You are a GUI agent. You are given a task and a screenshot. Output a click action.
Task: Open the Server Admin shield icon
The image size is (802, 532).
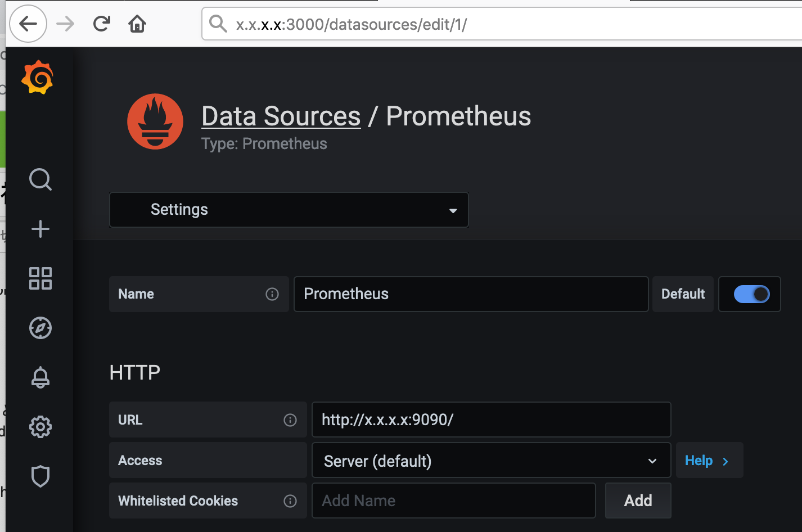(40, 476)
